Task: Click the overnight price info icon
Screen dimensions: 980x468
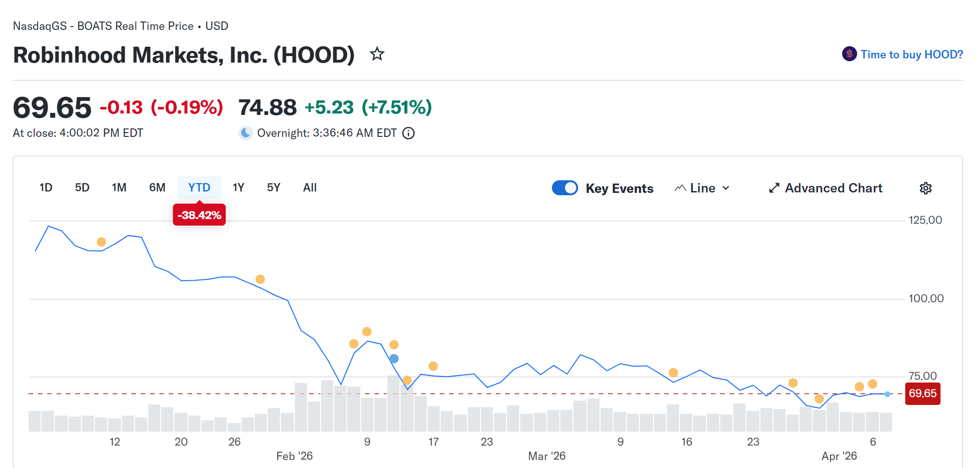Action: [408, 133]
